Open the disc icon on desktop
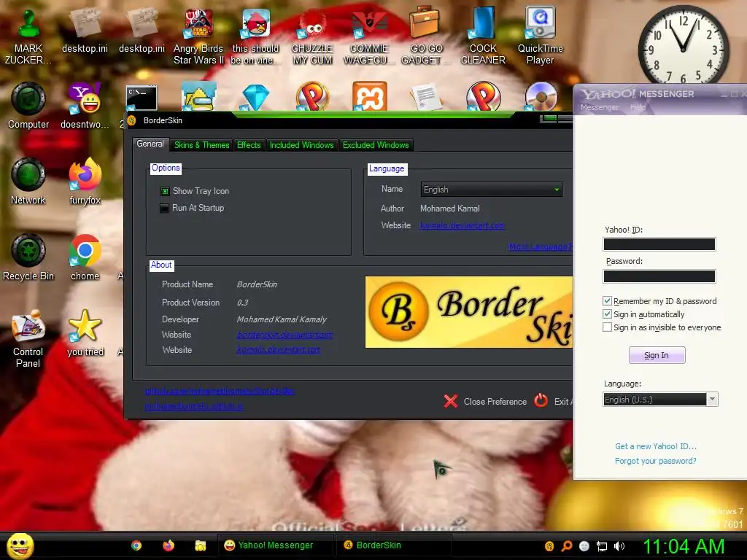This screenshot has width=747, height=560. coord(541,97)
